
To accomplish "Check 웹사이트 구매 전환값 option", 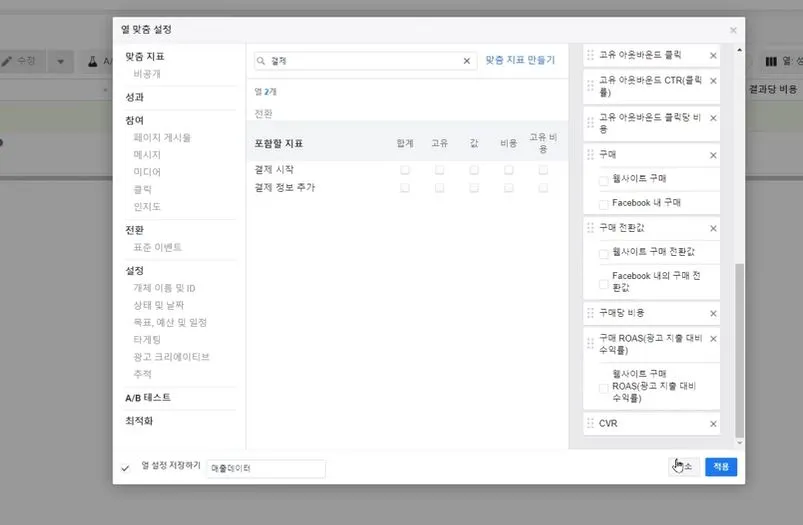I will (x=604, y=254).
